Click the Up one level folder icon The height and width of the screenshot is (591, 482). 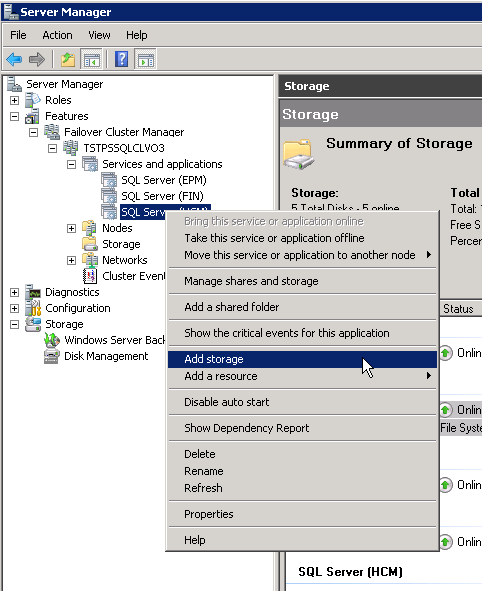coord(68,60)
